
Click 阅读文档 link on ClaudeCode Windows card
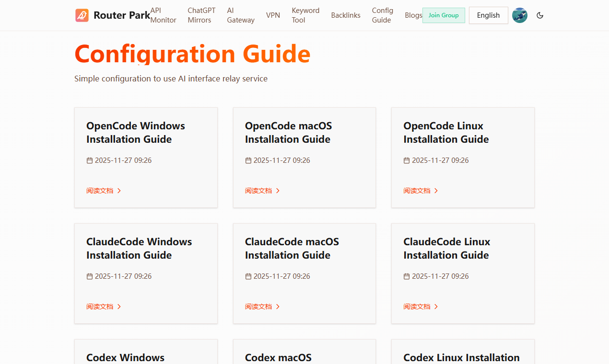[100, 307]
